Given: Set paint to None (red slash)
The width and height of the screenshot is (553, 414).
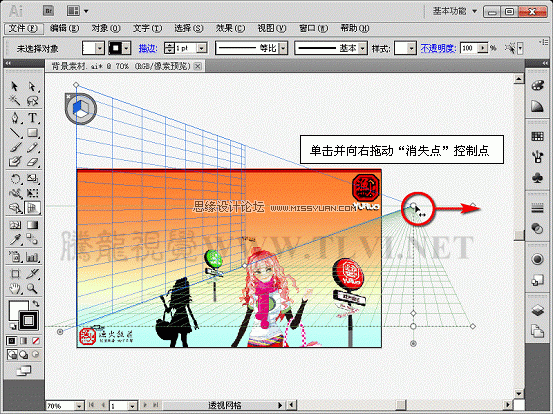Looking at the screenshot, I should coord(35,341).
